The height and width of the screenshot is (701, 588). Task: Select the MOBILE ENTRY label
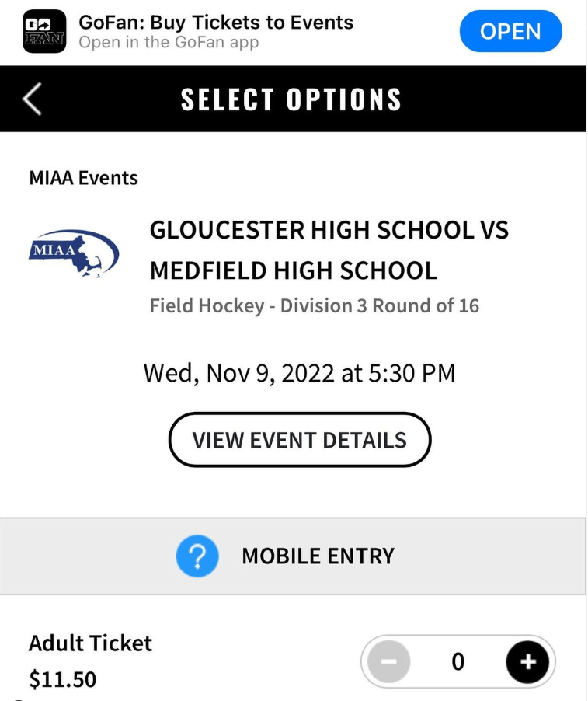tap(318, 556)
